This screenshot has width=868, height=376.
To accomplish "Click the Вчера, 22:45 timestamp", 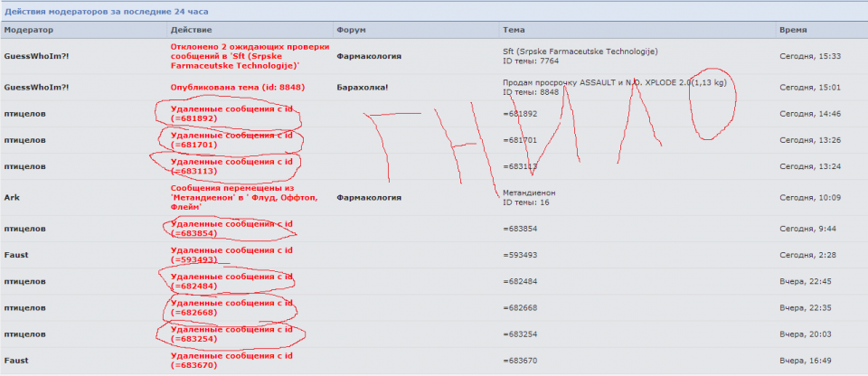I will tap(805, 280).
